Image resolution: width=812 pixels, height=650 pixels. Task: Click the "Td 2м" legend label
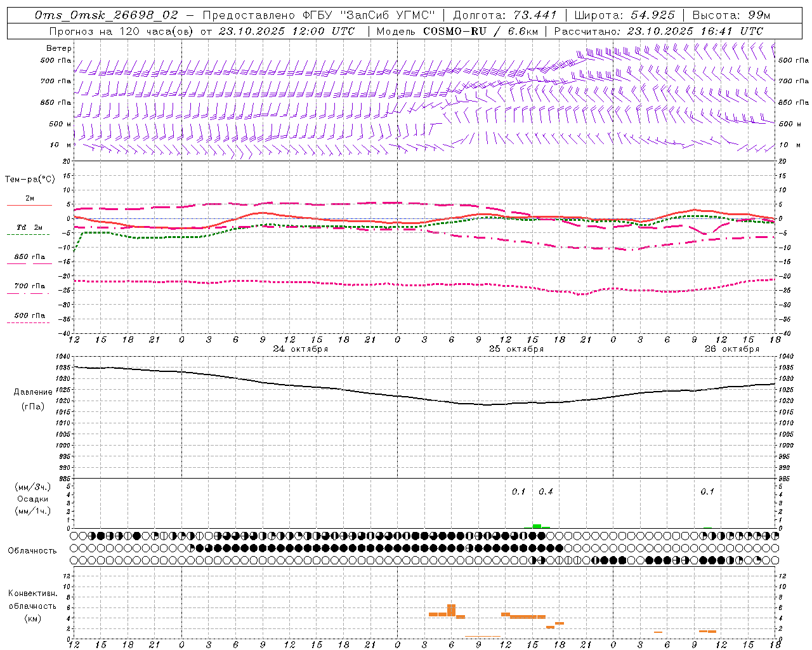point(30,227)
